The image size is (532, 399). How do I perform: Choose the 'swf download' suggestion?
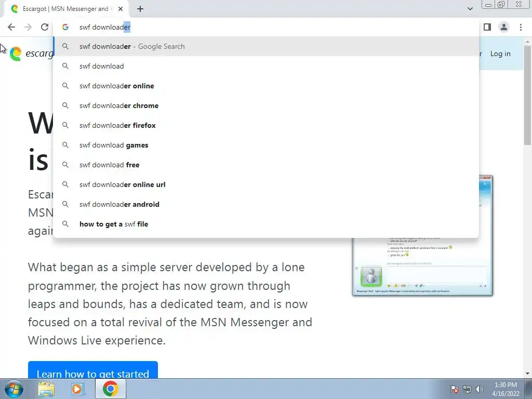266,66
